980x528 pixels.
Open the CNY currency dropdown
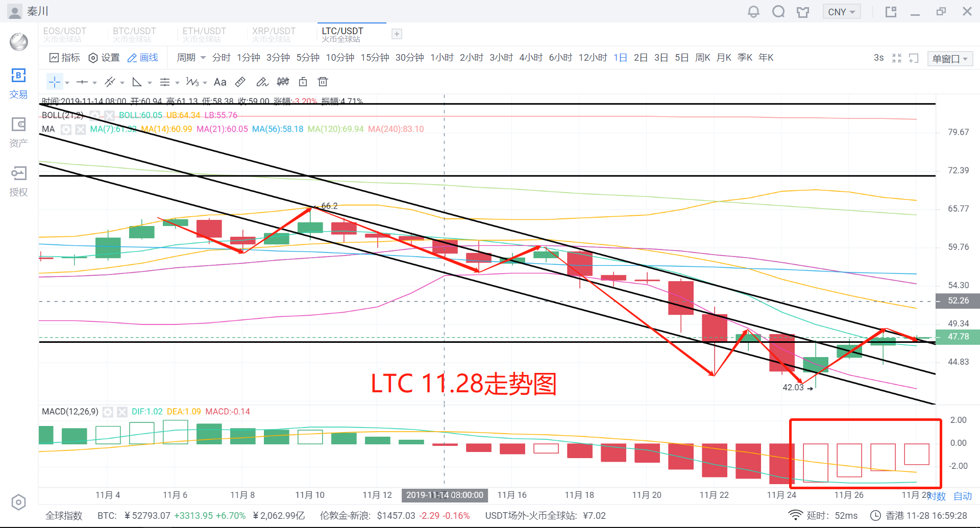(842, 12)
